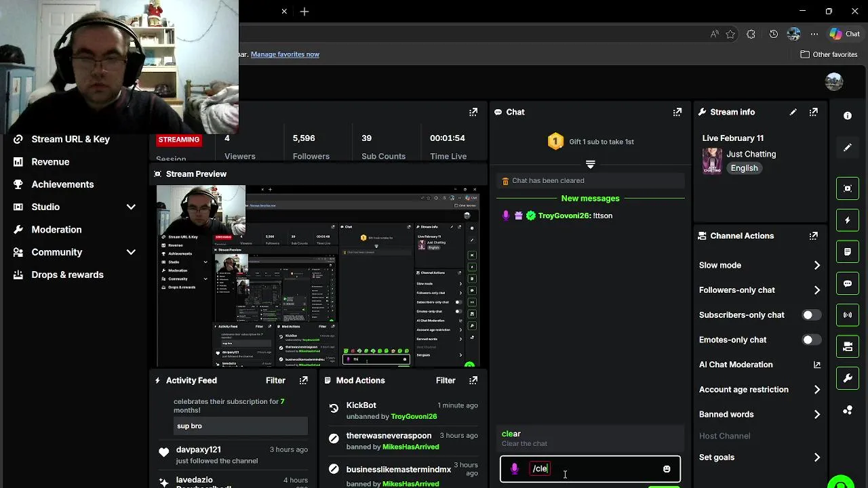Click the broadcast signal icon in right sidebar
This screenshot has width=868, height=488.
coord(848,315)
